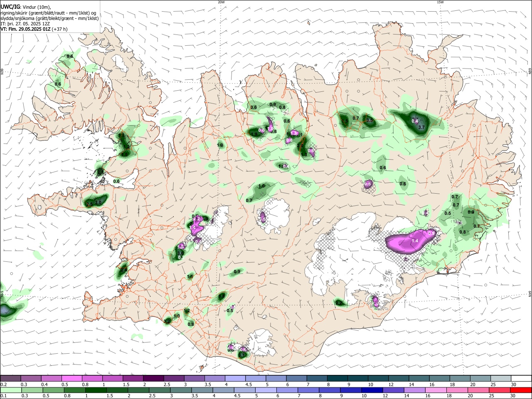The width and height of the screenshot is (532, 399).
Task: Select the "1.4" value in the large purple area
Action: click(x=415, y=241)
